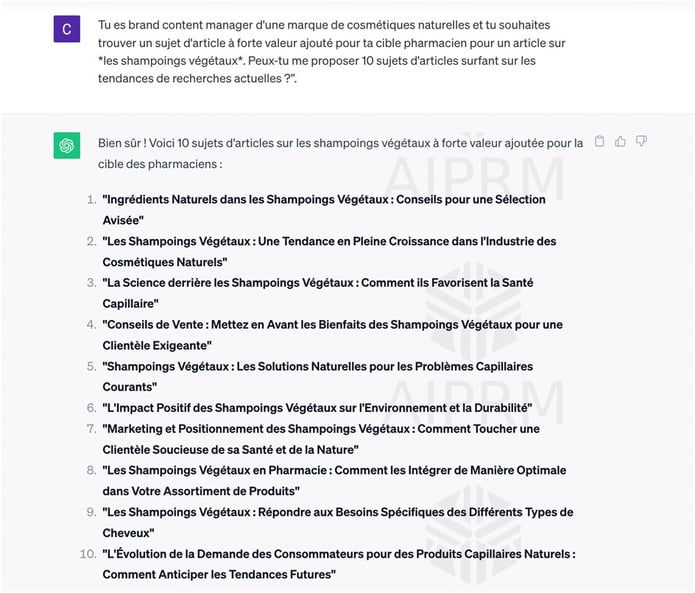Screen dimensions: 695x593
Task: Select topic 4 'Conseils de Vente'
Action: (x=332, y=335)
